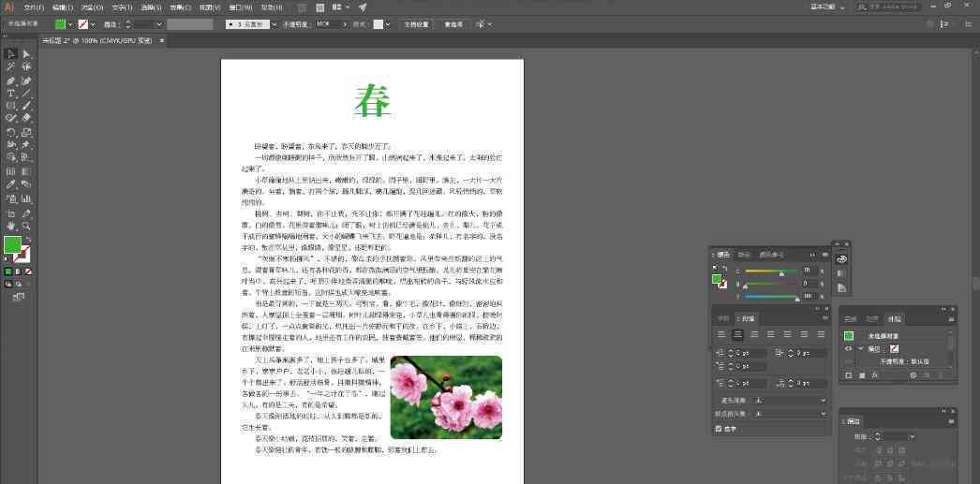Set paragraph to align left

pyautogui.click(x=721, y=335)
